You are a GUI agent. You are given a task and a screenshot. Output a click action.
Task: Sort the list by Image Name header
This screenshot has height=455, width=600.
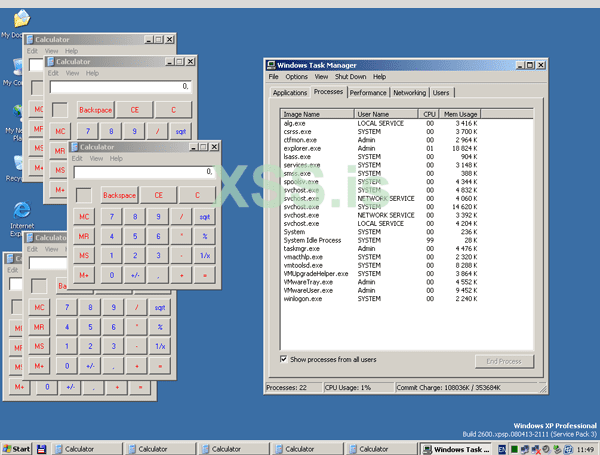pyautogui.click(x=318, y=114)
